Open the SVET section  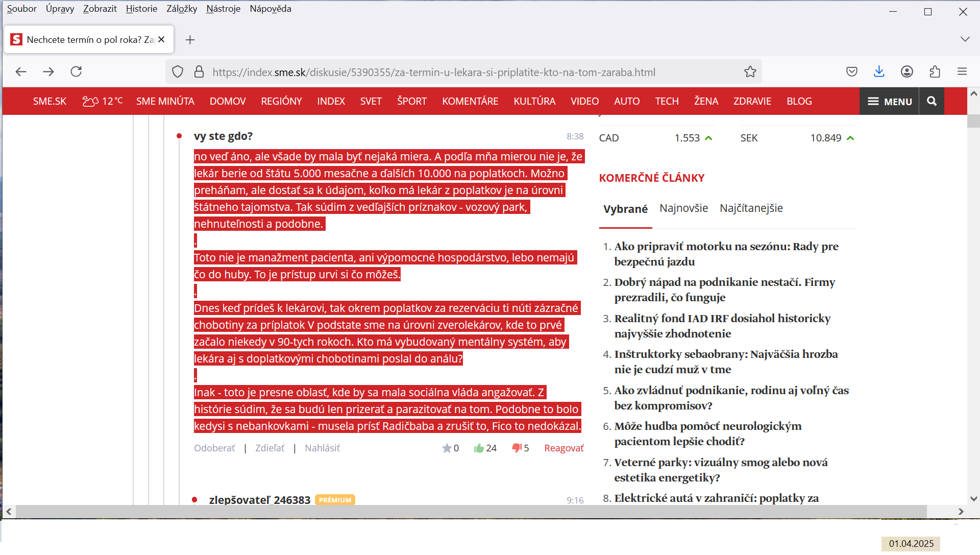click(x=371, y=101)
